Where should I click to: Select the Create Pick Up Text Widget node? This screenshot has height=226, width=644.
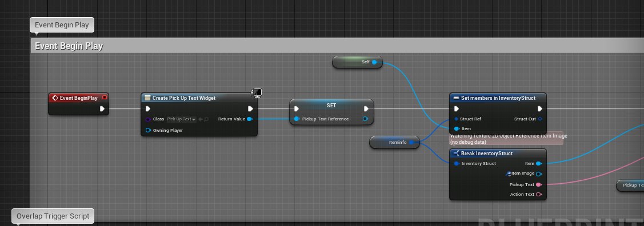click(x=199, y=98)
